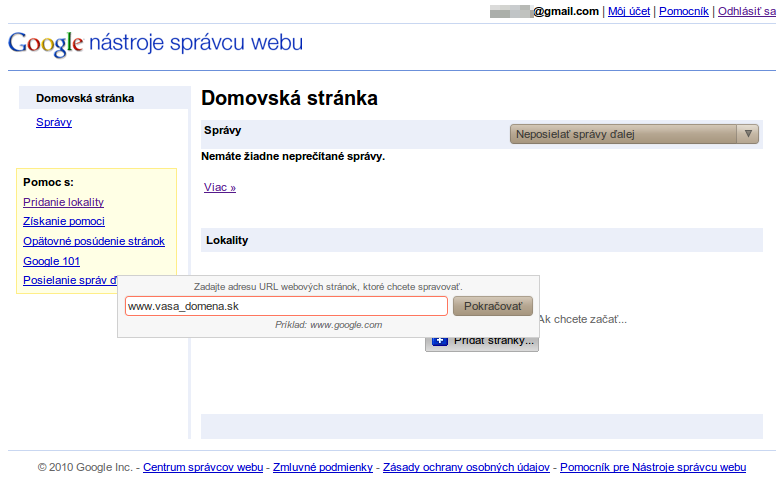
Task: Open Pridanie lokality help link
Action: click(x=64, y=202)
